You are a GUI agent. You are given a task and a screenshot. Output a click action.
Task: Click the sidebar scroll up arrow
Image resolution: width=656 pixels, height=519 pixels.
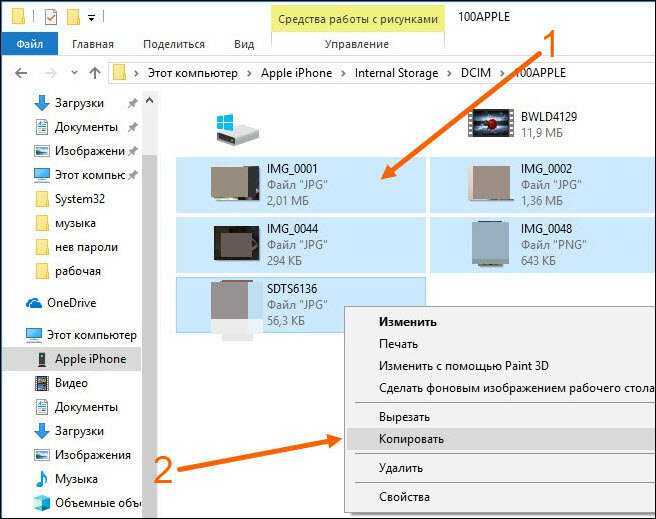pos(149,100)
